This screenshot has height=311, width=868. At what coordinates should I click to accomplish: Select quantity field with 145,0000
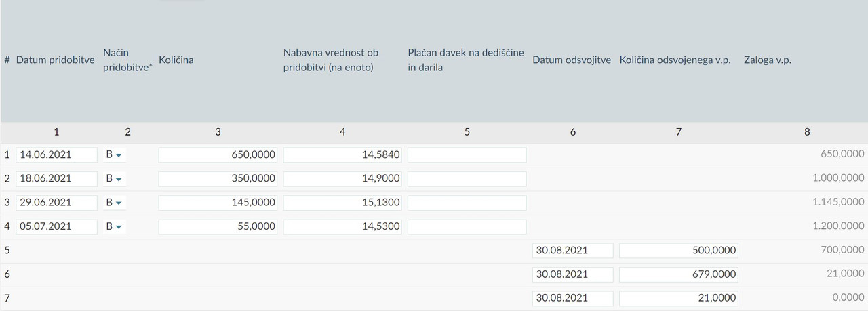pyautogui.click(x=218, y=203)
